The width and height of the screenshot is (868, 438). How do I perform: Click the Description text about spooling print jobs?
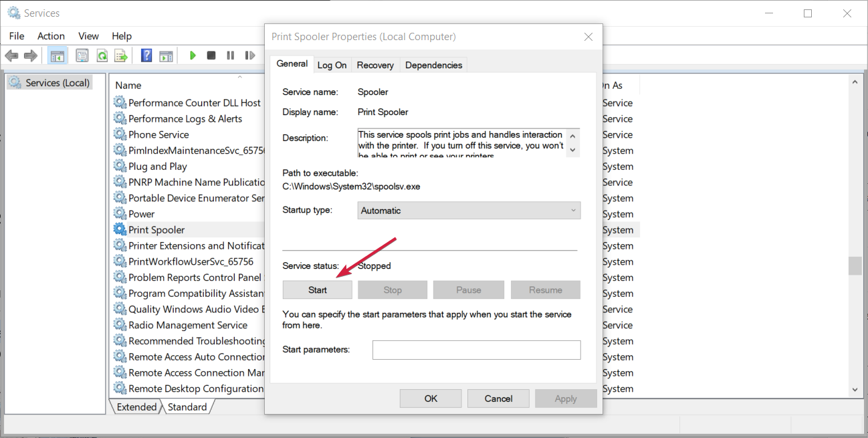click(461, 144)
